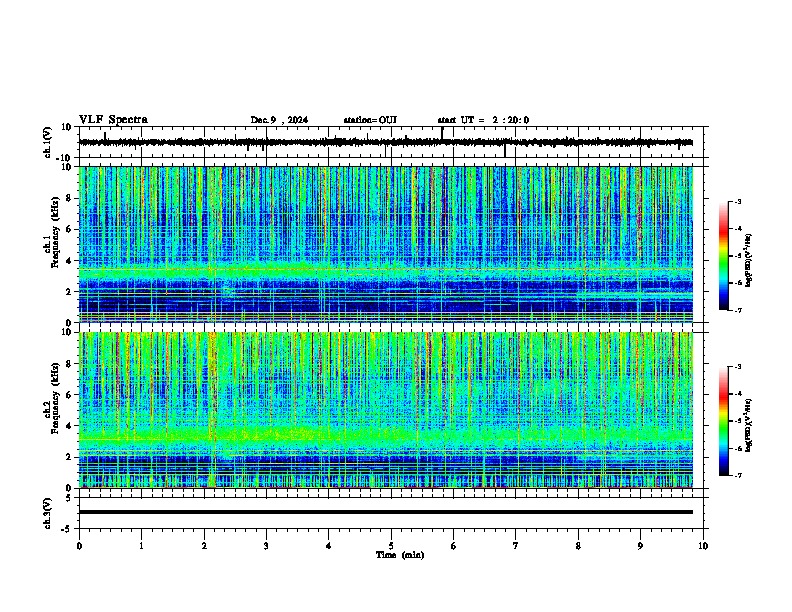Click the "-7" label on ch.2 colorbar

click(738, 475)
